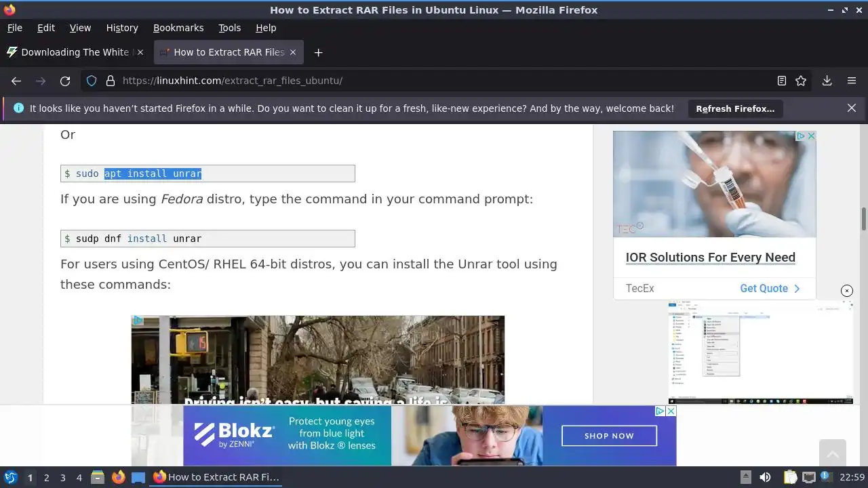This screenshot has height=488, width=868.
Task: Switch to workspace 1
Action: click(x=30, y=478)
